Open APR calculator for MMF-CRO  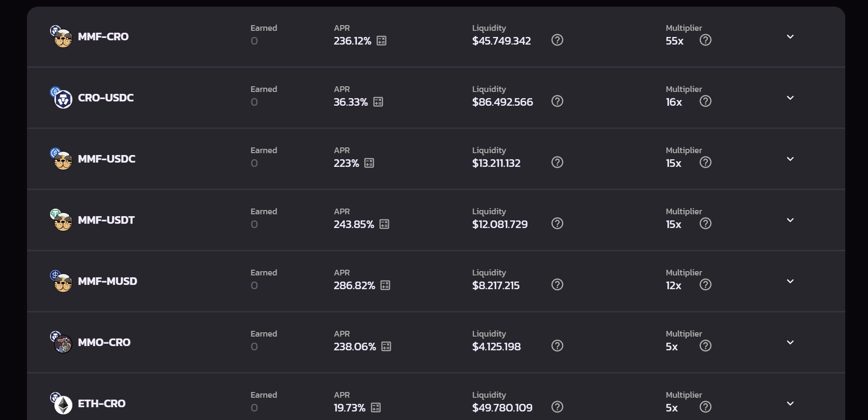click(x=381, y=41)
